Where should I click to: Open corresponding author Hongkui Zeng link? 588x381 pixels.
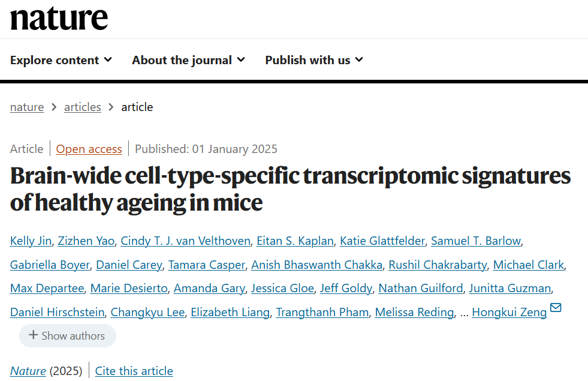pyautogui.click(x=509, y=312)
